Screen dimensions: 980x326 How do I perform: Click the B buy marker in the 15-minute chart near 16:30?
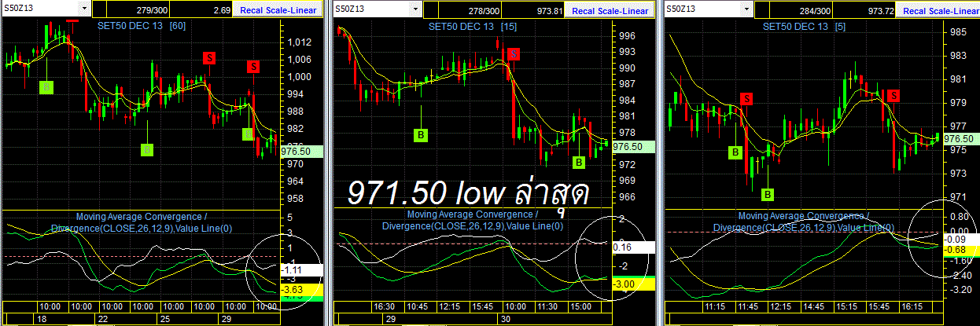pyautogui.click(x=422, y=135)
